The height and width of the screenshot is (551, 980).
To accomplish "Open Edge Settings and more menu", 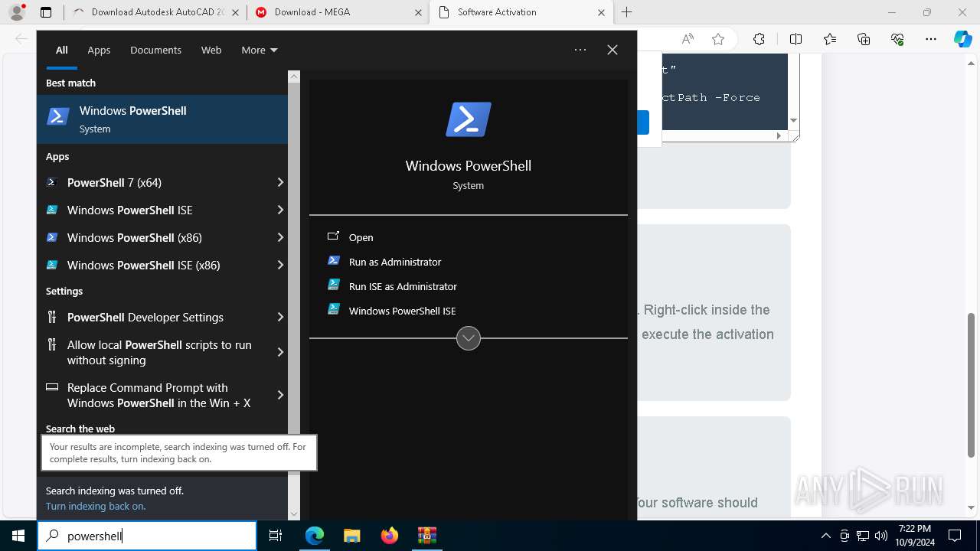I will 931,39.
